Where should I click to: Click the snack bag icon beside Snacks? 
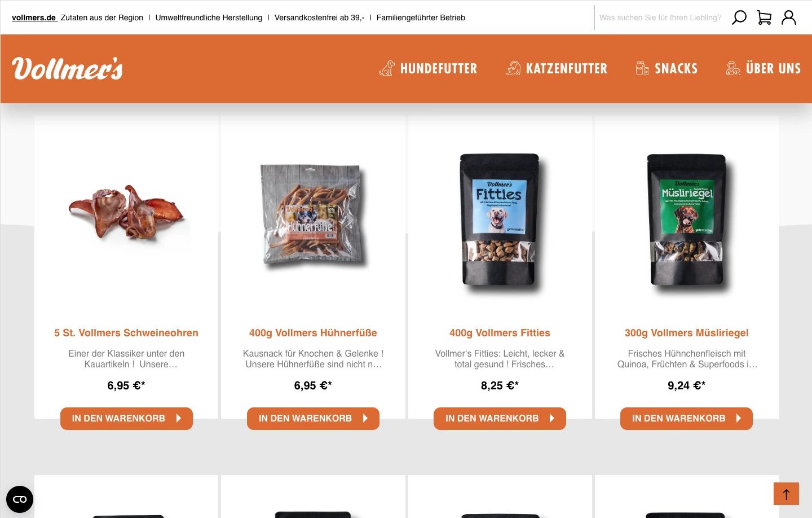coord(642,68)
